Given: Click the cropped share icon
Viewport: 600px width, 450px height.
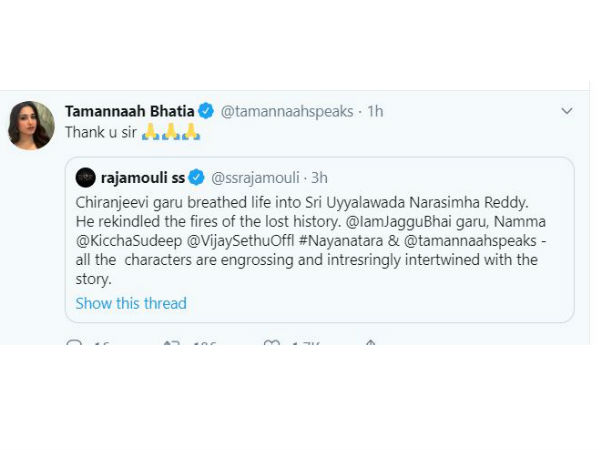Looking at the screenshot, I should [370, 342].
